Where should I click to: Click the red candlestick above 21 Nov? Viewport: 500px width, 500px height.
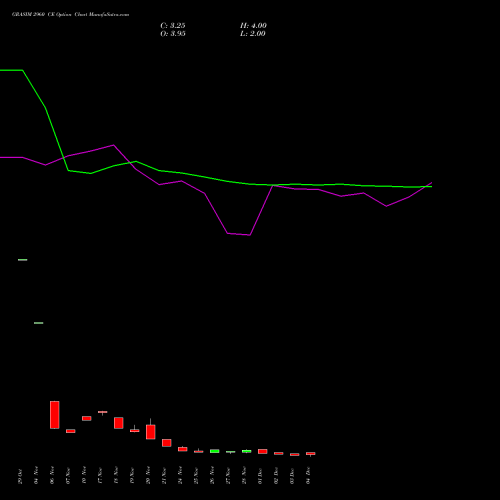167,443
